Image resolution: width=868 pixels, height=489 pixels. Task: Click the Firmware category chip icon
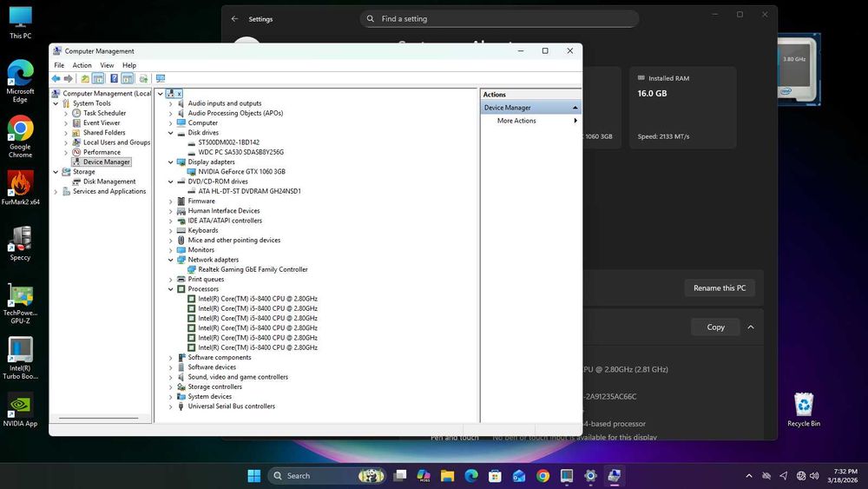click(181, 201)
